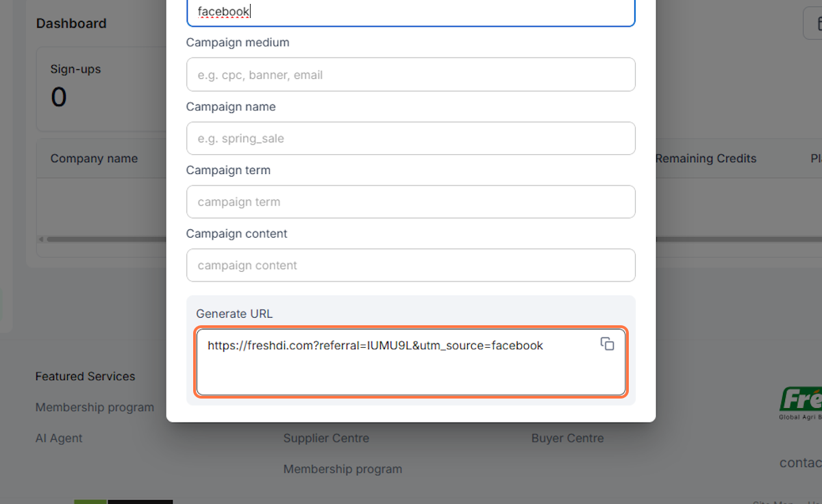Click the Company name column header
822x504 pixels.
94,159
